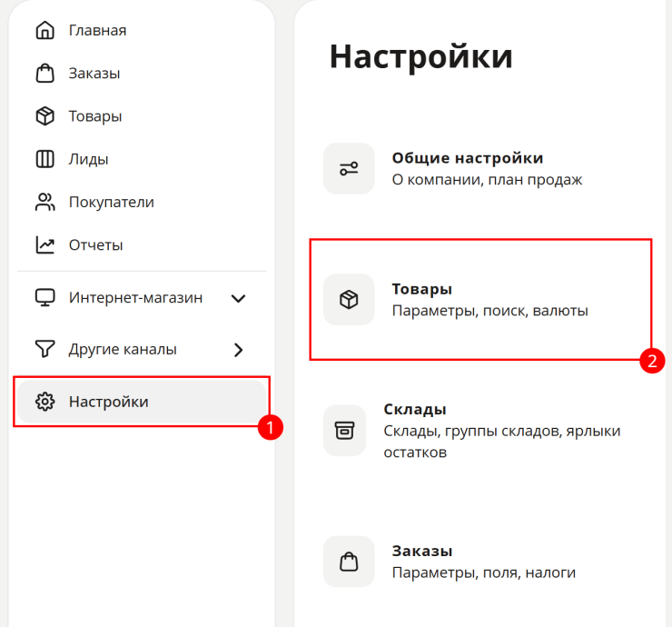
Task: Open Другие каналы submenu via right chevron
Action: (x=239, y=350)
